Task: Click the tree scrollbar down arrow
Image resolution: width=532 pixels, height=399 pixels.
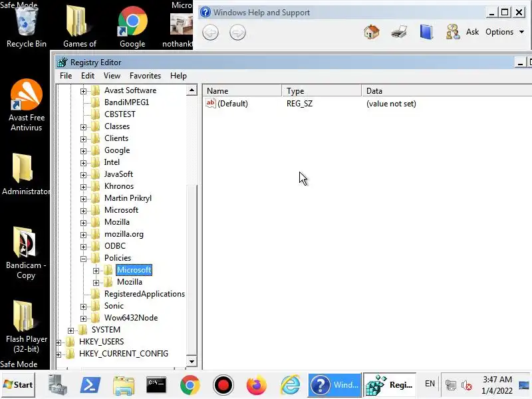Action: [x=192, y=362]
